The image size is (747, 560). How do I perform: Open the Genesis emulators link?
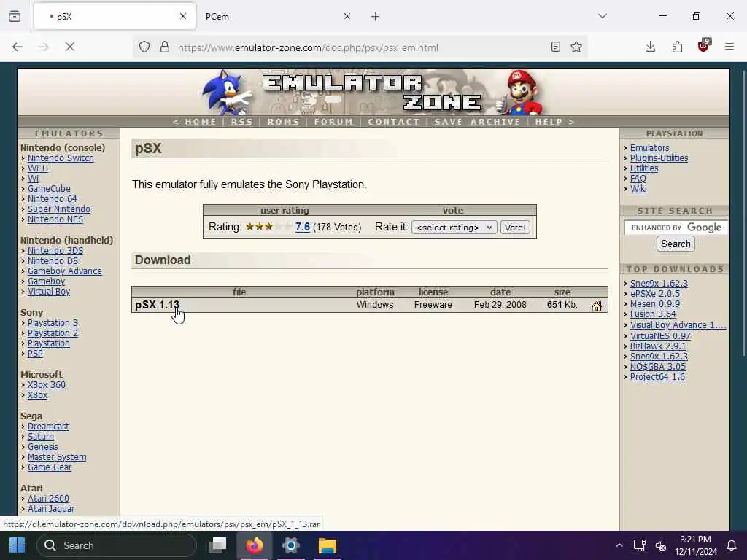[x=42, y=447]
